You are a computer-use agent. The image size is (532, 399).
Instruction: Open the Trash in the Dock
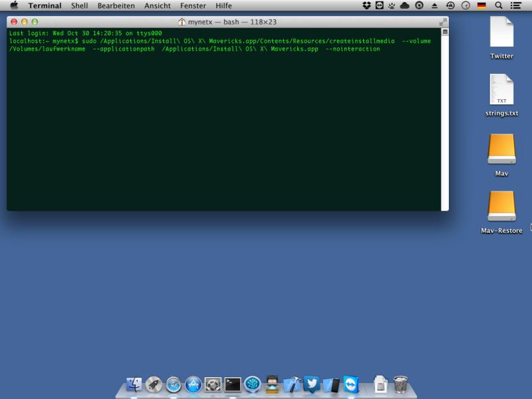point(400,384)
